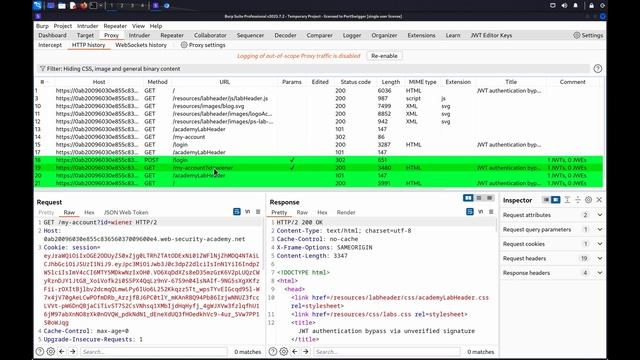
Task: Switch Request view to Hex tab
Action: pos(89,212)
